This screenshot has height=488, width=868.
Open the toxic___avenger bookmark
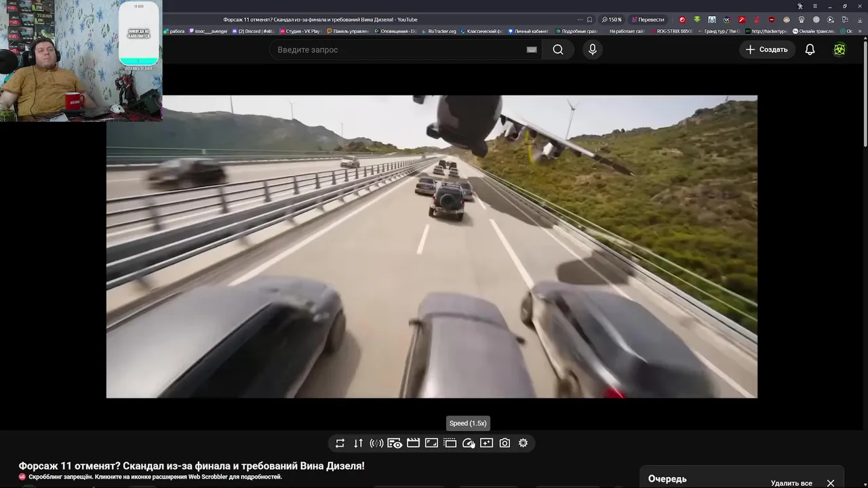pyautogui.click(x=208, y=31)
